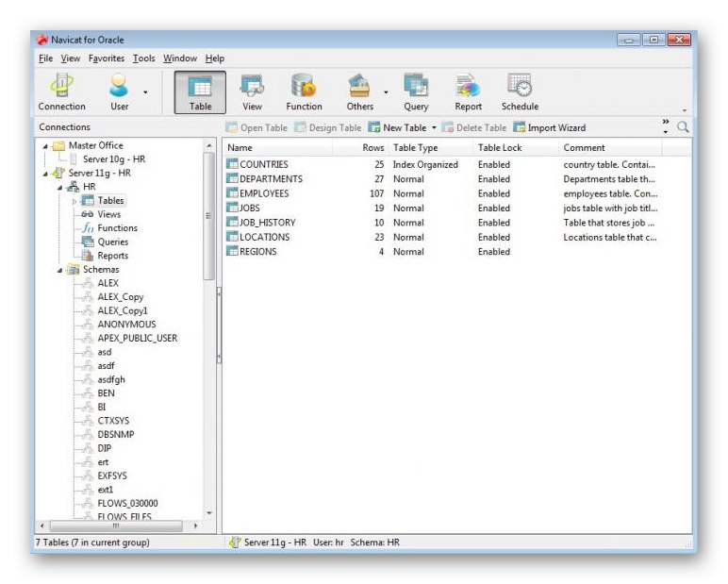Open the File menu
The image size is (728, 584).
click(x=45, y=58)
